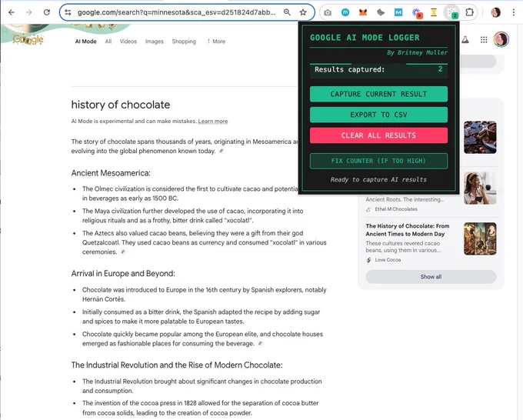Open the chocolate bars thumbnail image
This screenshot has height=420, width=523.
tap(480, 137)
